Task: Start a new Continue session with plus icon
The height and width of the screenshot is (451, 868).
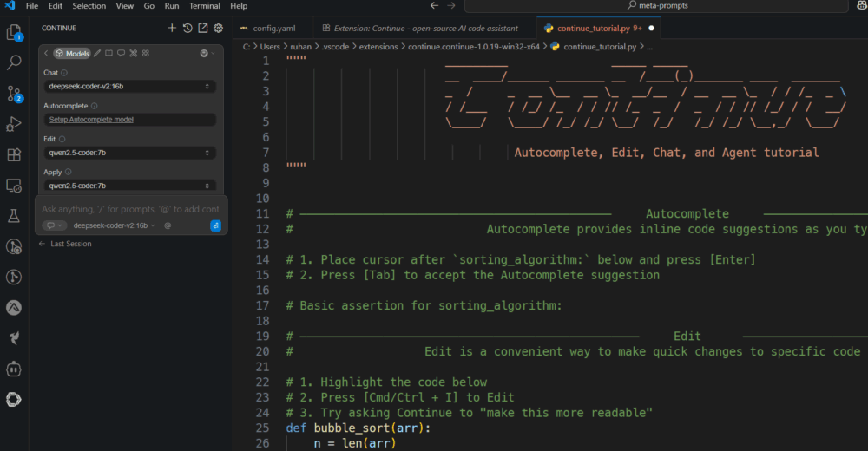Action: pyautogui.click(x=172, y=28)
